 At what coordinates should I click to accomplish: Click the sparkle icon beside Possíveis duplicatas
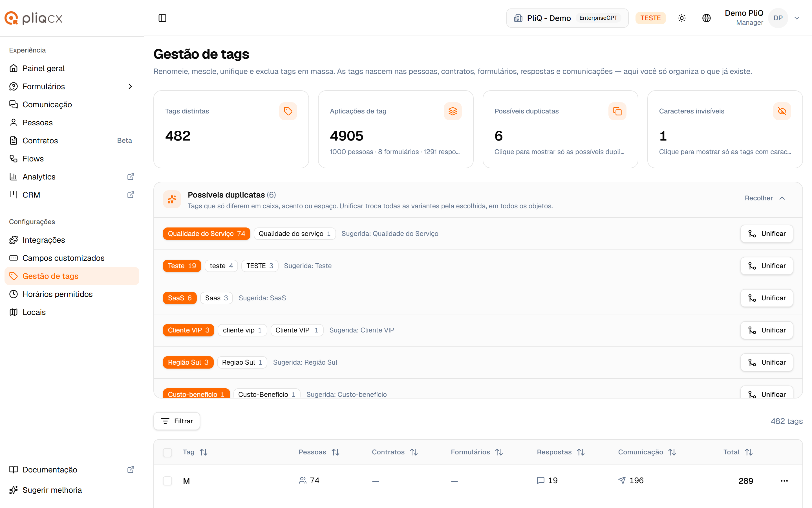point(172,200)
